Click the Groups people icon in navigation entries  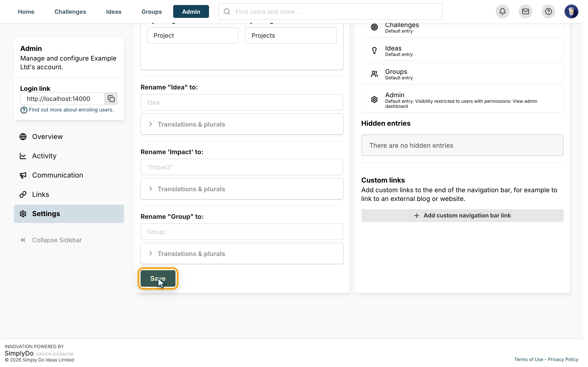pyautogui.click(x=374, y=74)
